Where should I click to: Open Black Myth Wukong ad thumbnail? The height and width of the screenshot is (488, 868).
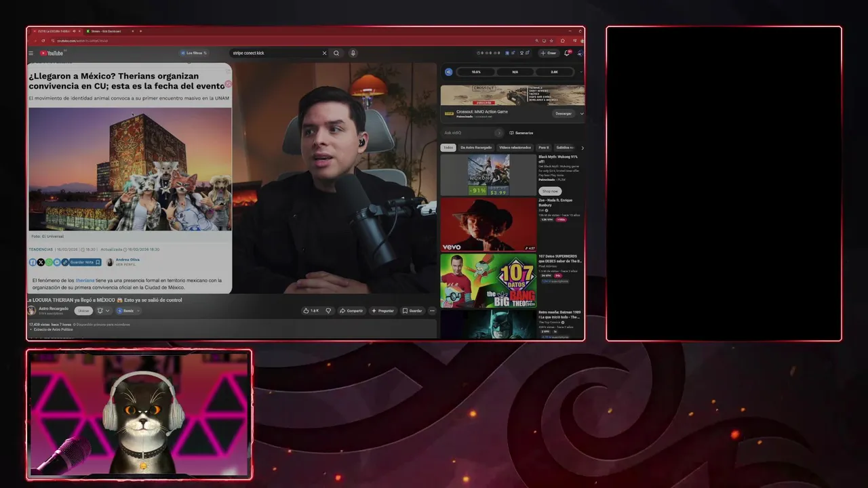click(488, 175)
